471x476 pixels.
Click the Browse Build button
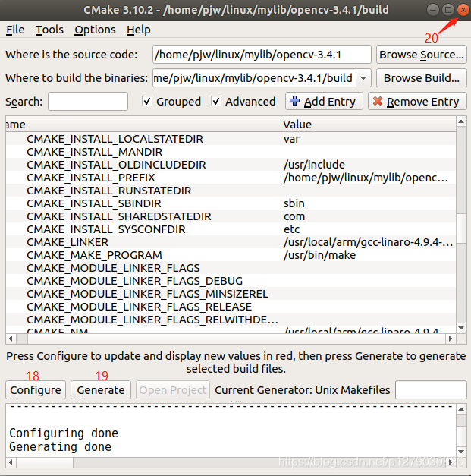coord(421,78)
